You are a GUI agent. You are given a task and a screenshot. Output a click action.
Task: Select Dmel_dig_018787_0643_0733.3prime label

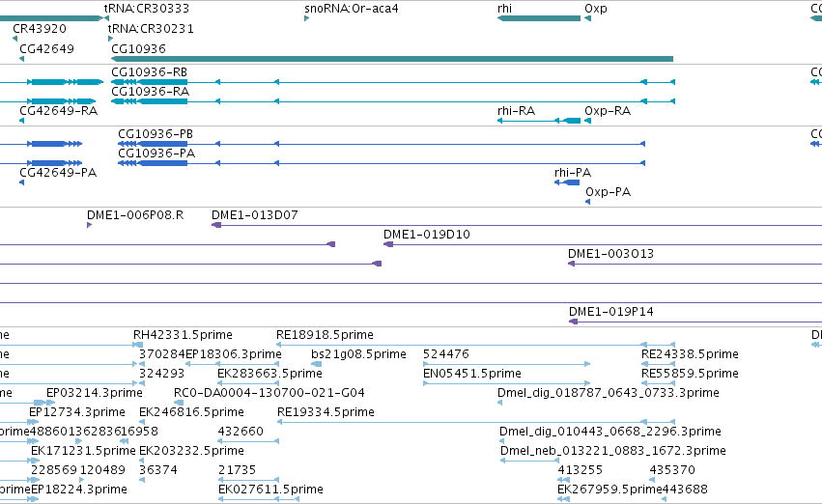coord(609,393)
